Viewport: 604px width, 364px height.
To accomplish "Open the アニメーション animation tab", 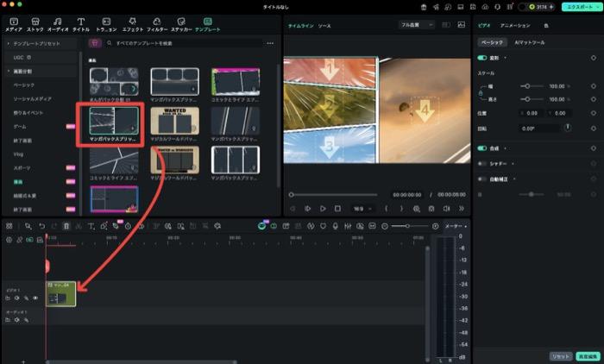I will point(514,26).
